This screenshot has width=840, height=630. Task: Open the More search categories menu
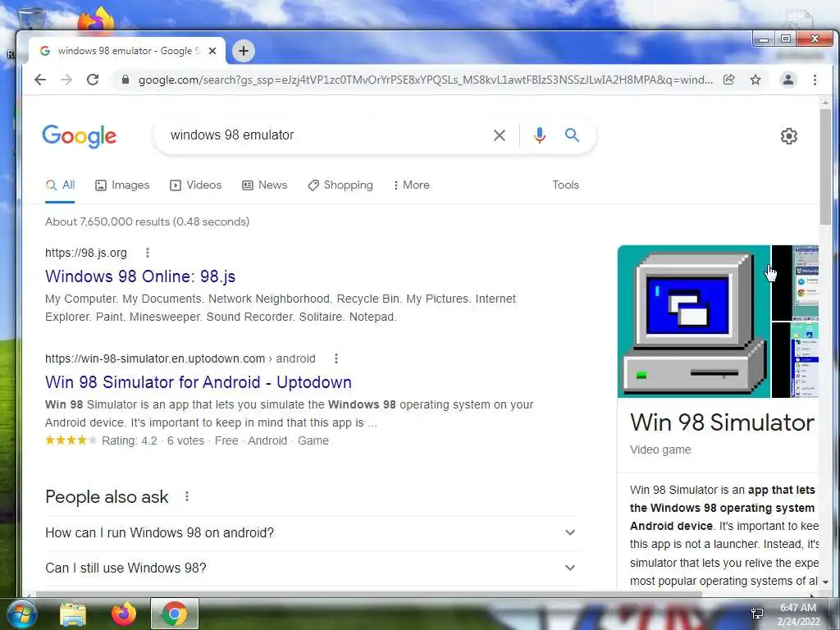pos(412,185)
